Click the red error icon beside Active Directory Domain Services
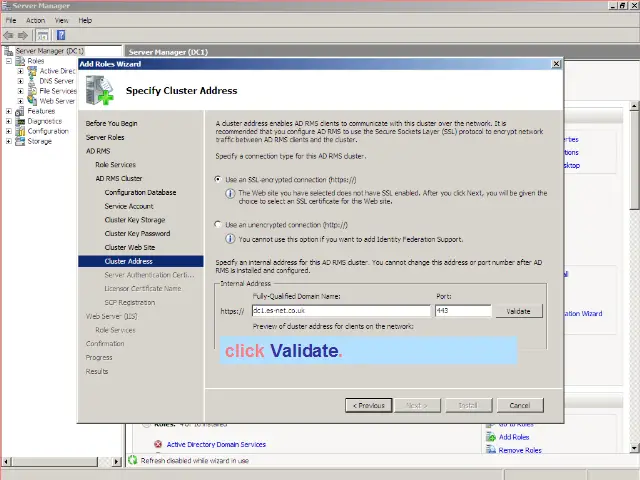Image resolution: width=640 pixels, height=480 pixels. point(158,444)
